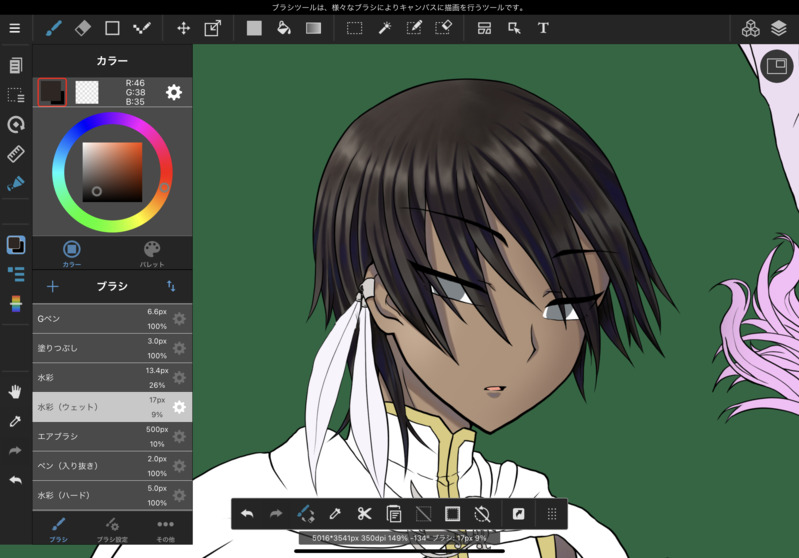The height and width of the screenshot is (558, 799).
Task: Select the gray Fill rectangle tool
Action: [254, 28]
